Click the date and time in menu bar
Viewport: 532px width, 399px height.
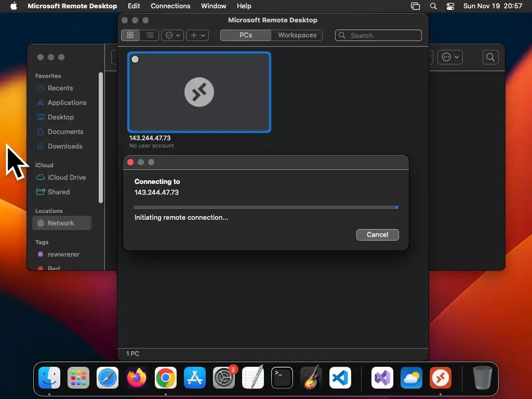point(493,6)
